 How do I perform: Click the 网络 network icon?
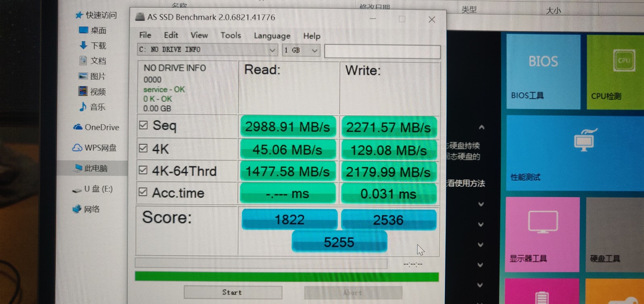(x=77, y=209)
